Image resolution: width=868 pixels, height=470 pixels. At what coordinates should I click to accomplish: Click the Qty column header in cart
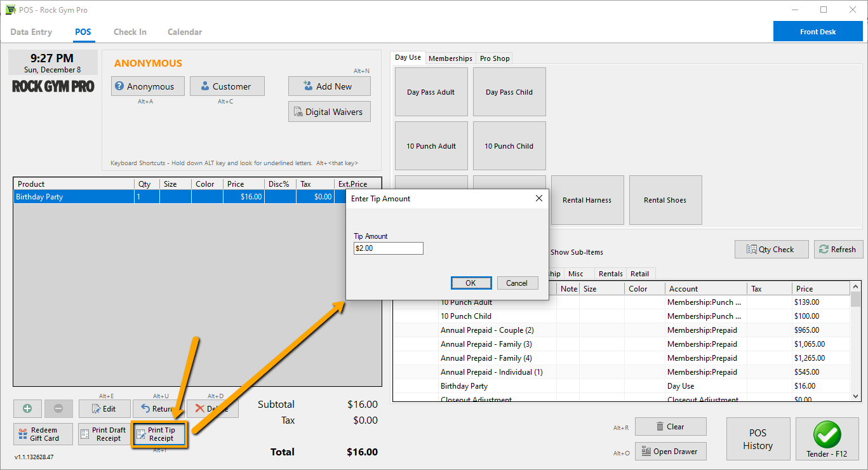point(147,184)
